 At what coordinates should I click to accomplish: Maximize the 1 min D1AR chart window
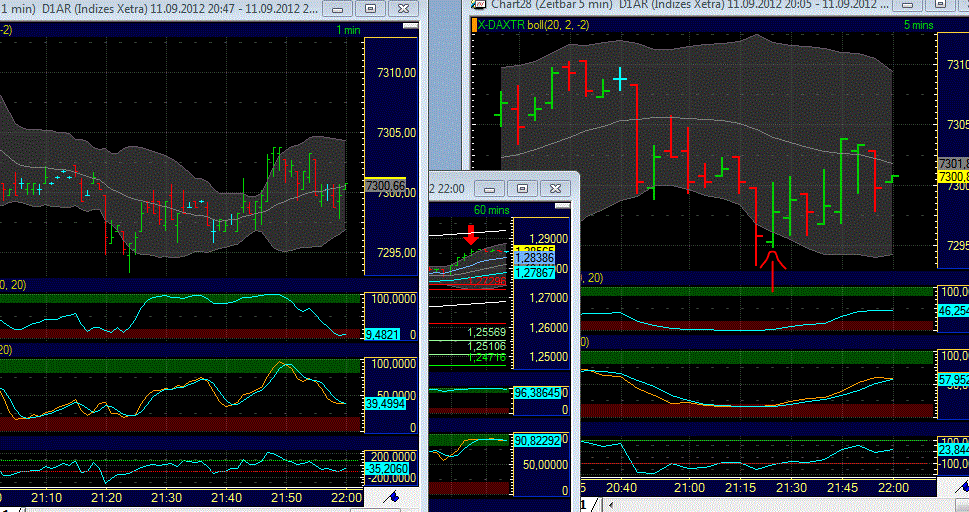[x=370, y=9]
